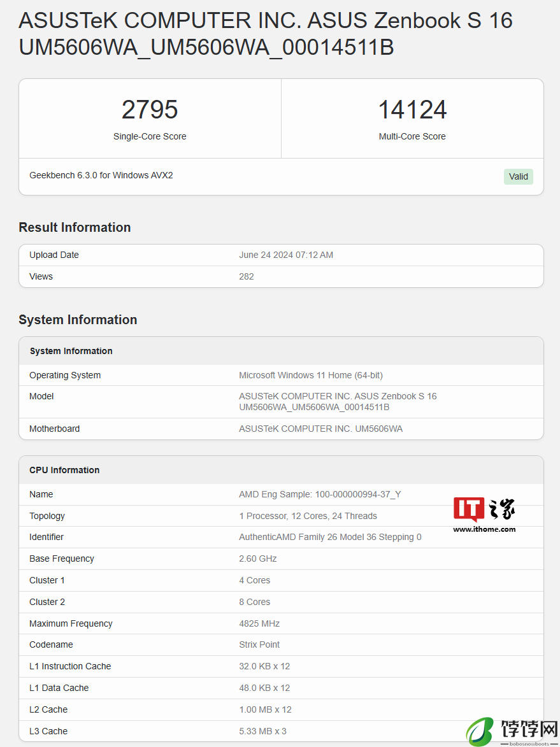The image size is (560, 747).
Task: Click the Valid status badge
Action: click(x=518, y=177)
